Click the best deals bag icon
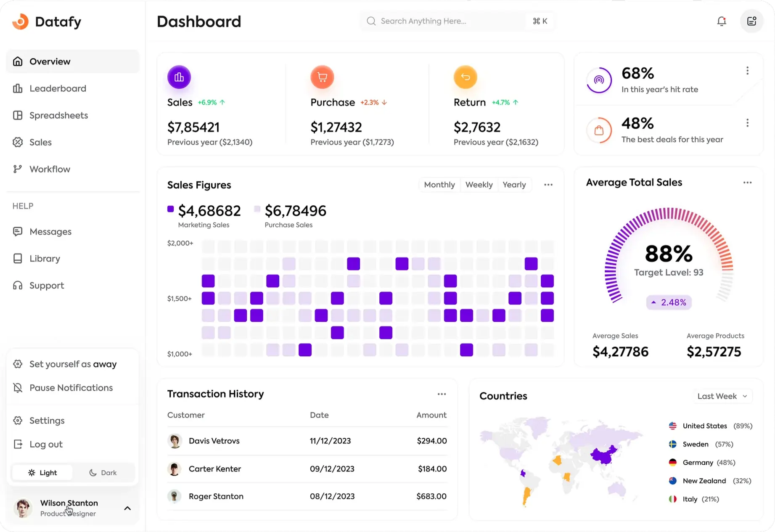 [599, 130]
